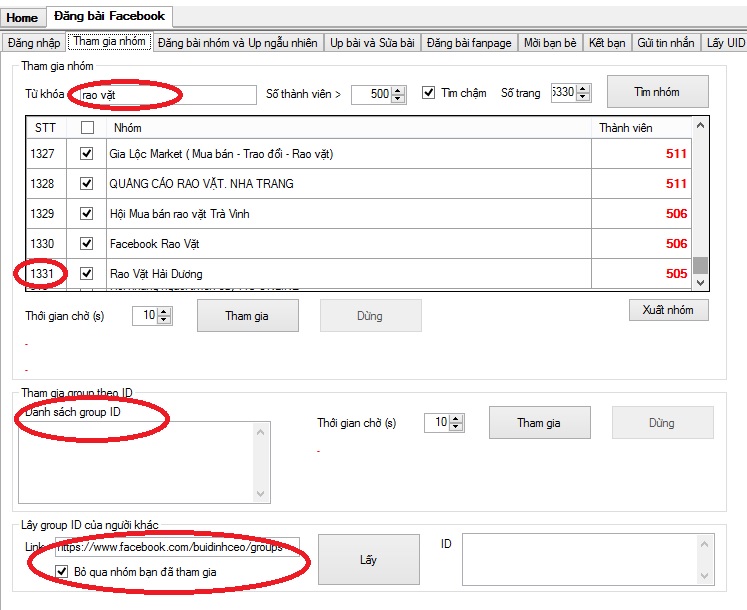Click Tham gia button under group list
The image size is (747, 610).
pyautogui.click(x=248, y=315)
